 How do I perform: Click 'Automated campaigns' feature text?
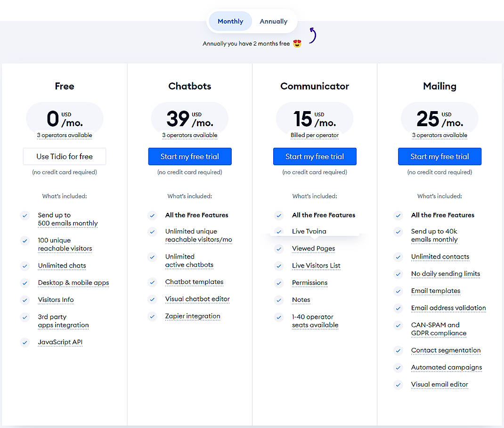447,367
